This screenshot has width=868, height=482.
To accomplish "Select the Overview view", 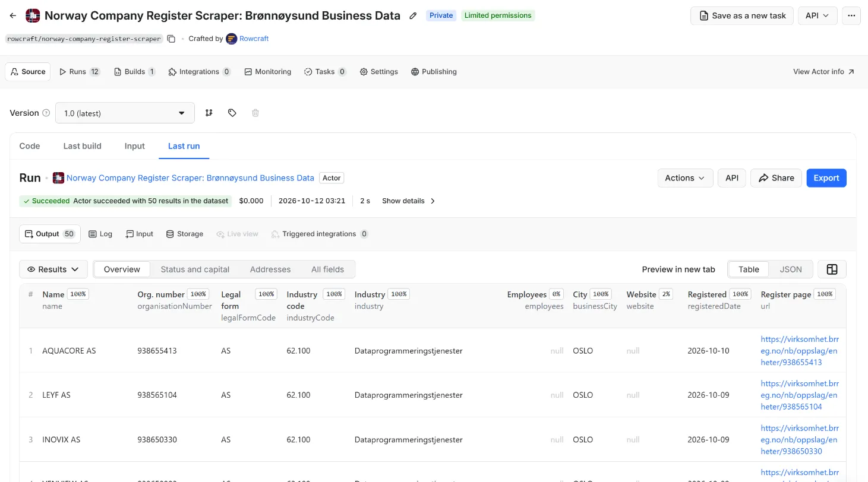I will (x=122, y=269).
